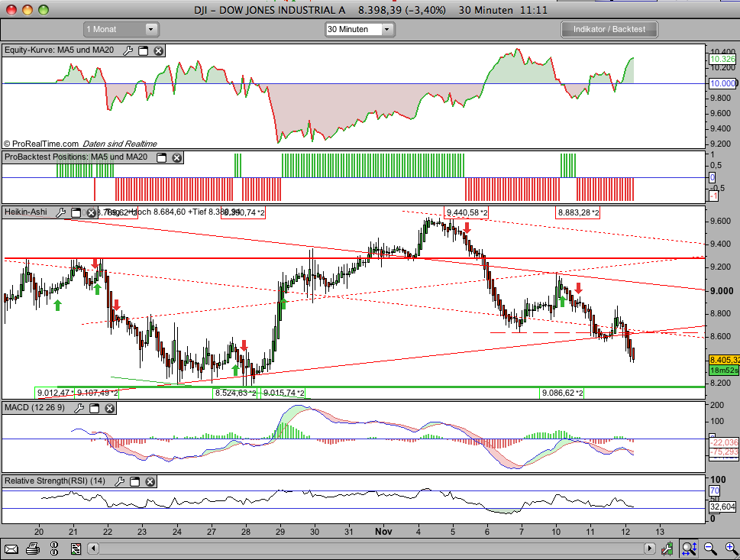Click the equity value tag 10.326

pyautogui.click(x=722, y=59)
